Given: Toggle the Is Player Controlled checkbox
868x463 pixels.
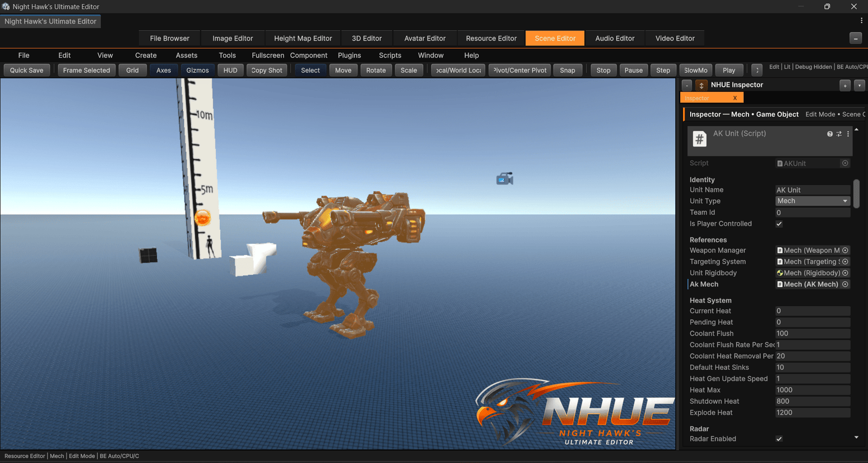Looking at the screenshot, I should click(x=779, y=224).
